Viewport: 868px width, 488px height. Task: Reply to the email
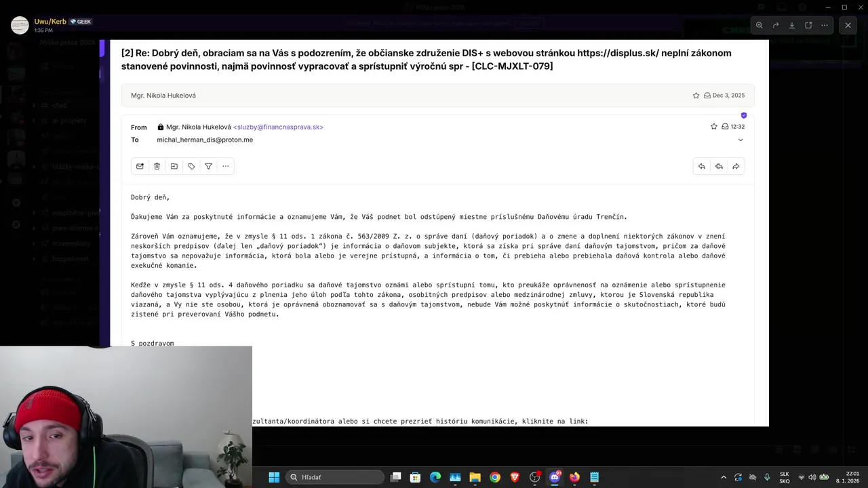point(702,166)
